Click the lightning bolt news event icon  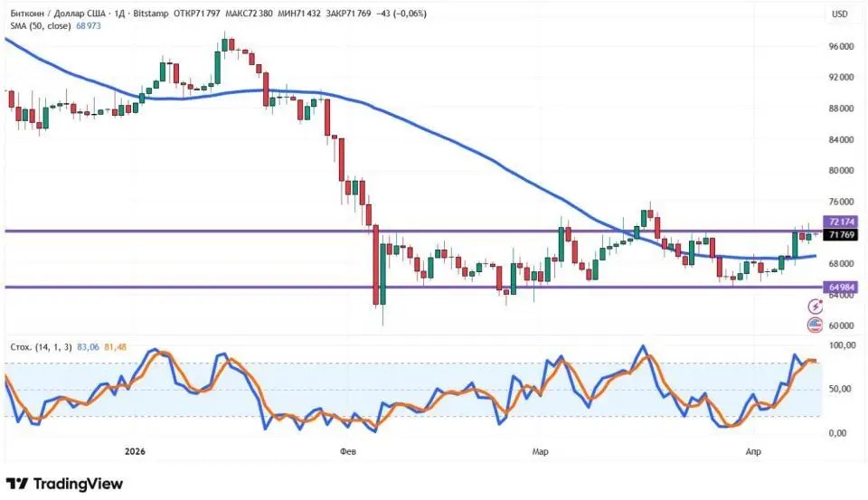tap(815, 307)
